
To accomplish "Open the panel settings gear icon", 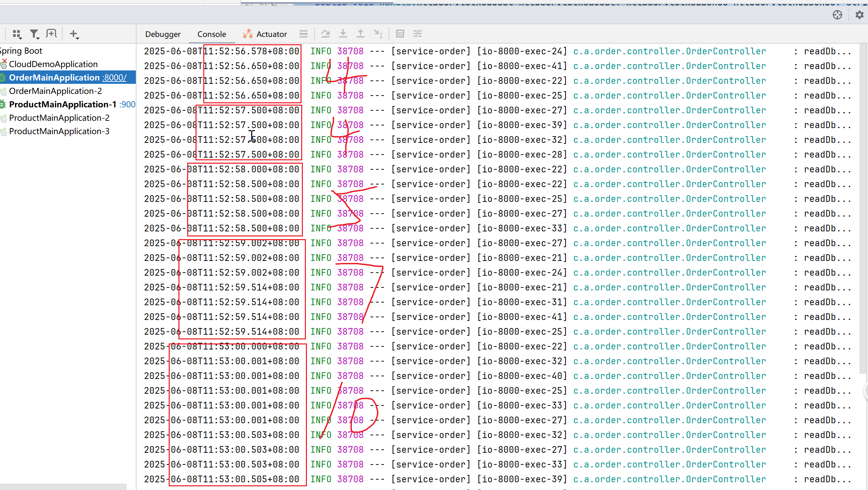I will point(859,15).
